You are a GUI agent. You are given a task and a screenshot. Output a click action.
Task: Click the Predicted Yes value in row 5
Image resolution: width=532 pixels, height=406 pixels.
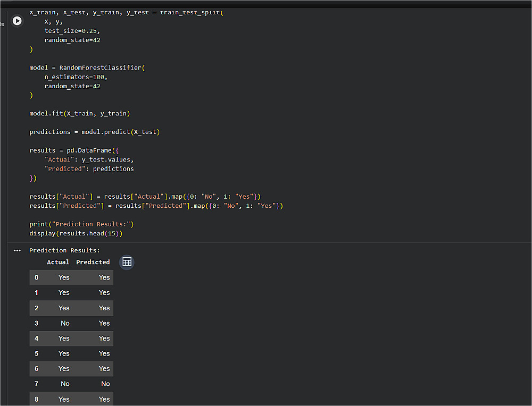pos(104,353)
